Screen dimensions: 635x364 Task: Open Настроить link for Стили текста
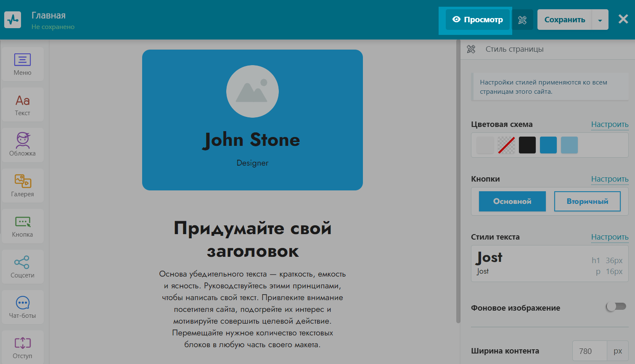point(610,237)
